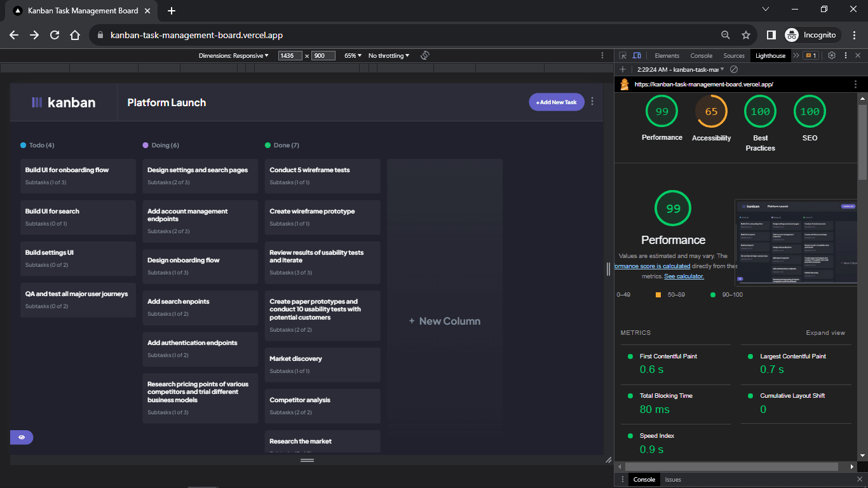Show more DevTools tabs with double chevron
868x488 pixels.
tap(796, 56)
